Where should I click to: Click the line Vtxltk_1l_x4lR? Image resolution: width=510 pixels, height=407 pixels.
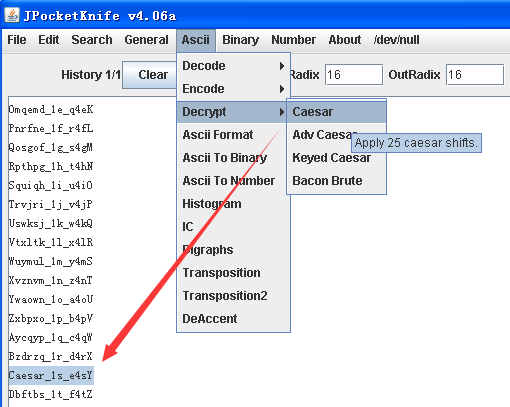pos(51,243)
